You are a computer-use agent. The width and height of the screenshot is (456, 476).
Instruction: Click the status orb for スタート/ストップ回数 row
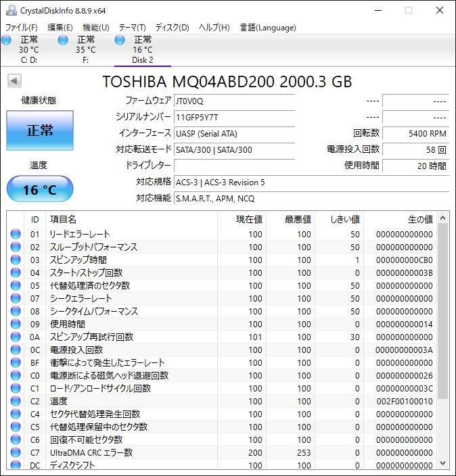(x=16, y=272)
